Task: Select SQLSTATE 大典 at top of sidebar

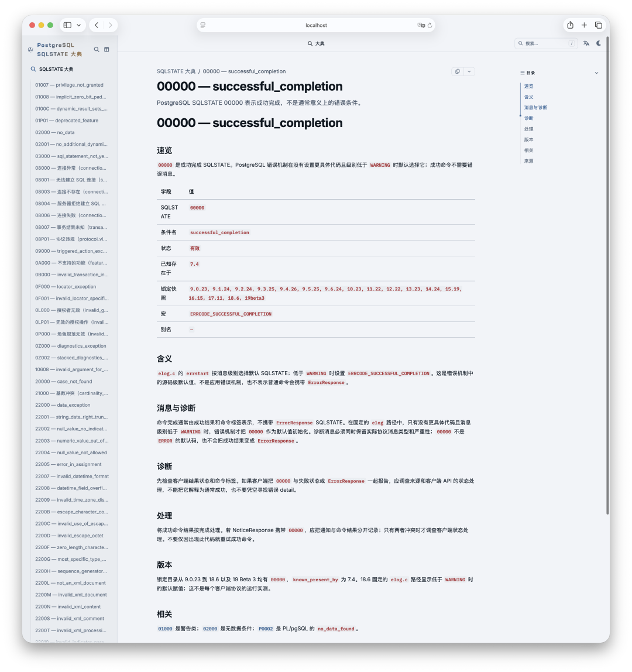Action: [56, 69]
